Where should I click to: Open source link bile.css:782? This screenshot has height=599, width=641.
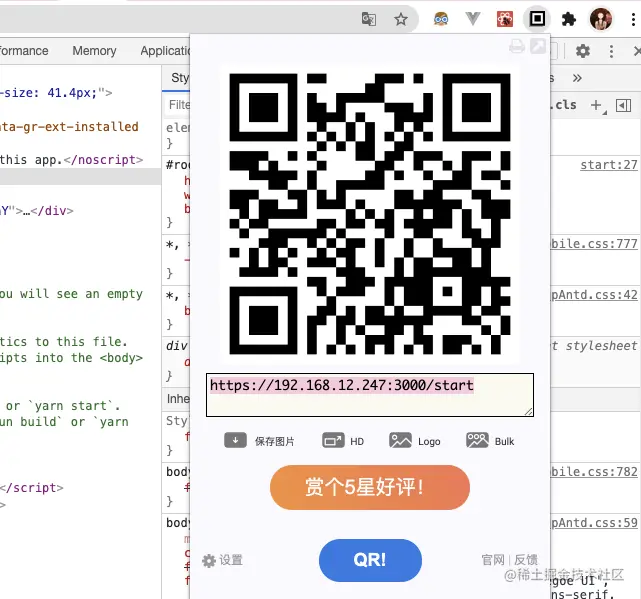(x=594, y=471)
